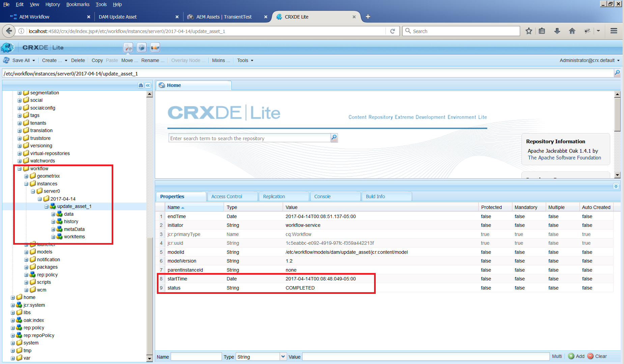
Task: Click the tree panel scroll-down arrow
Action: pyautogui.click(x=150, y=358)
